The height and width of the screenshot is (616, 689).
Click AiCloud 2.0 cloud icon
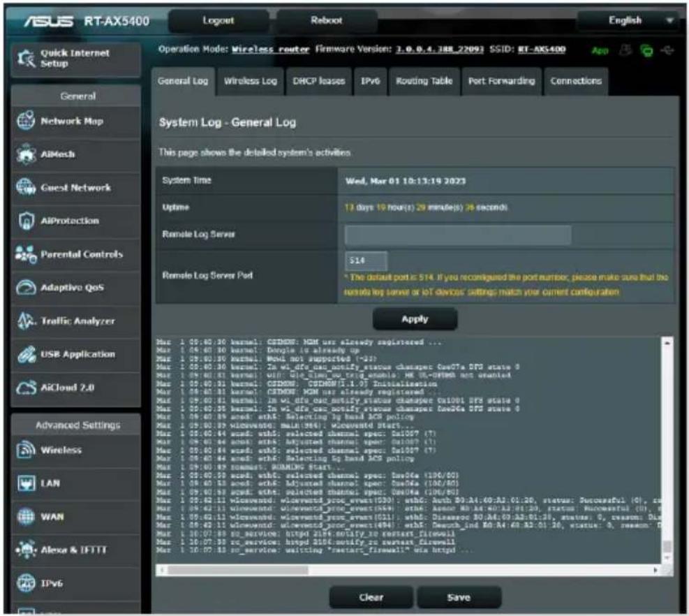[x=26, y=388]
